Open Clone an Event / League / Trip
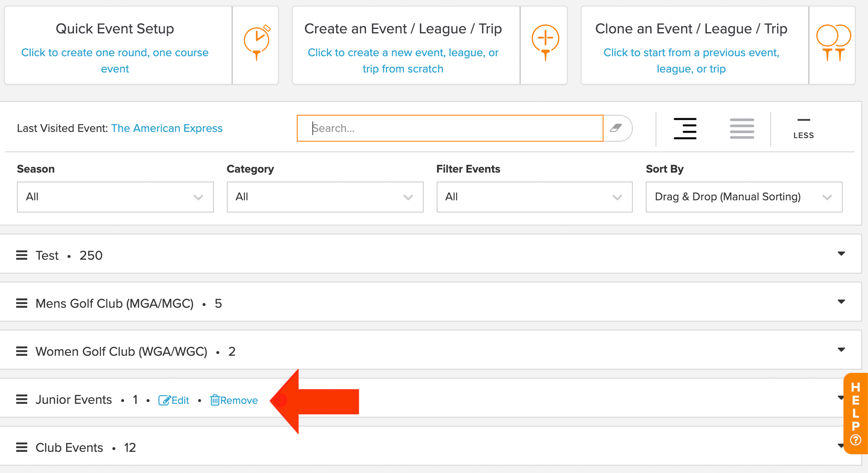 718,45
